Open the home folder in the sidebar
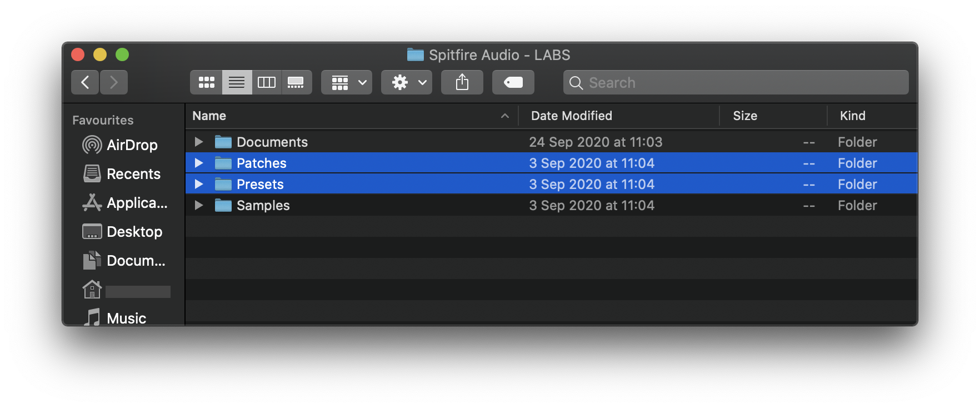Screen dimensions: 980x408 (126, 290)
